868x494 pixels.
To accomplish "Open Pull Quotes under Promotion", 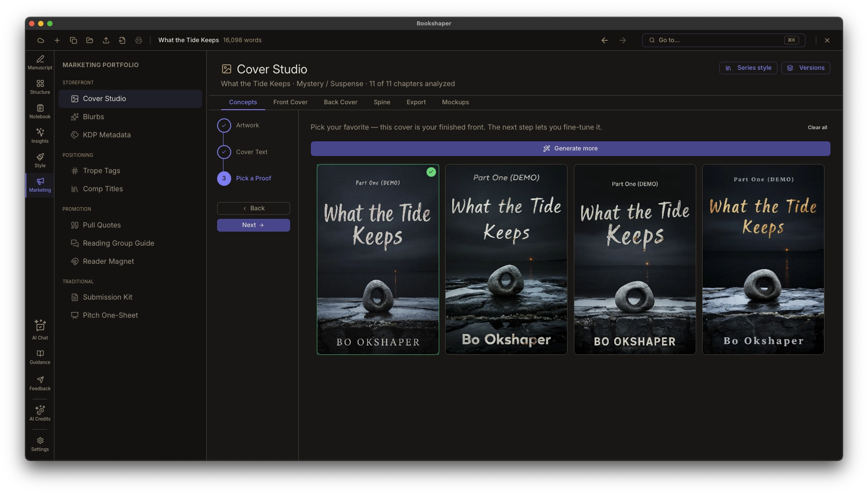I will [130, 225].
